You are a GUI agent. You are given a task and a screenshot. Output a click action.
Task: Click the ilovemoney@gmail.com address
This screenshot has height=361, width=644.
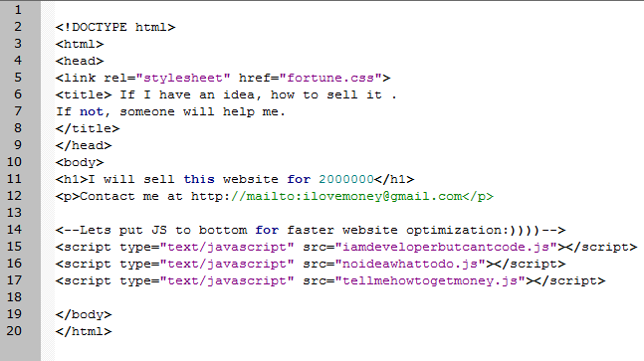382,196
